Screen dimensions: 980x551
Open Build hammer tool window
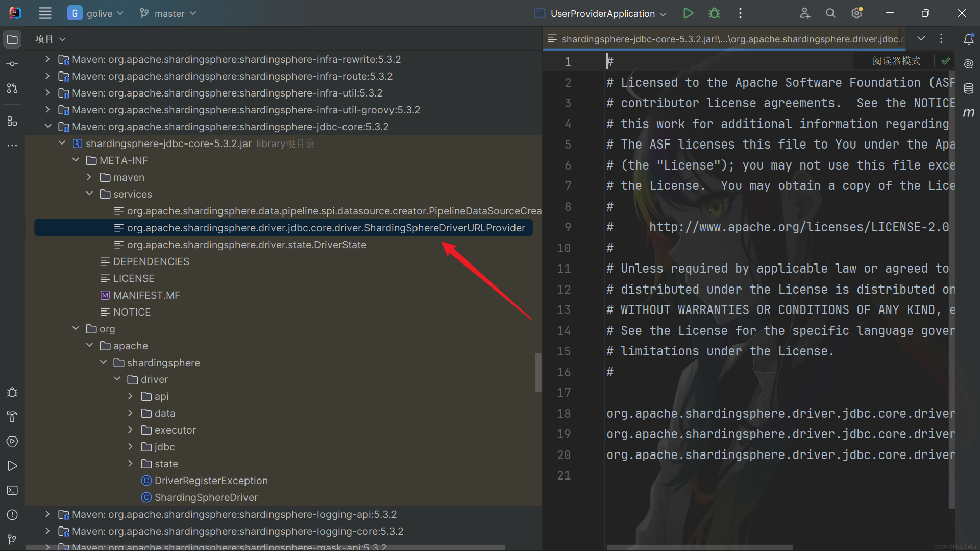(12, 417)
